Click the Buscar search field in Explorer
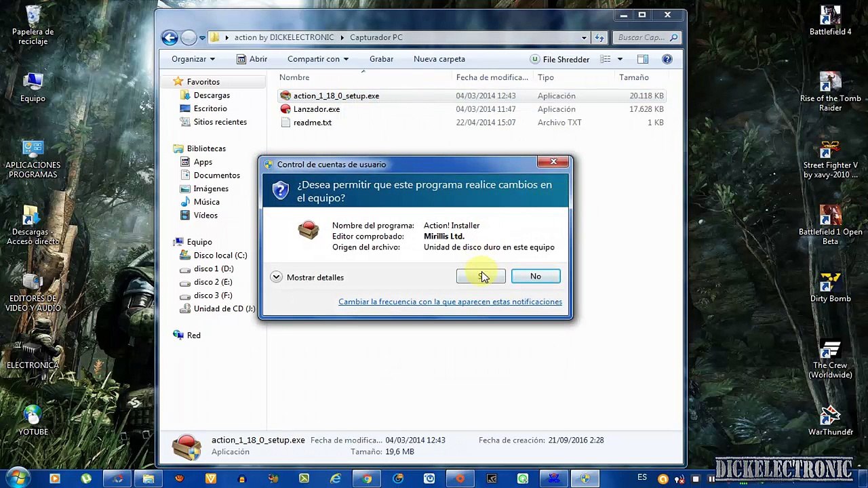Viewport: 868px width, 488px height. tap(646, 37)
